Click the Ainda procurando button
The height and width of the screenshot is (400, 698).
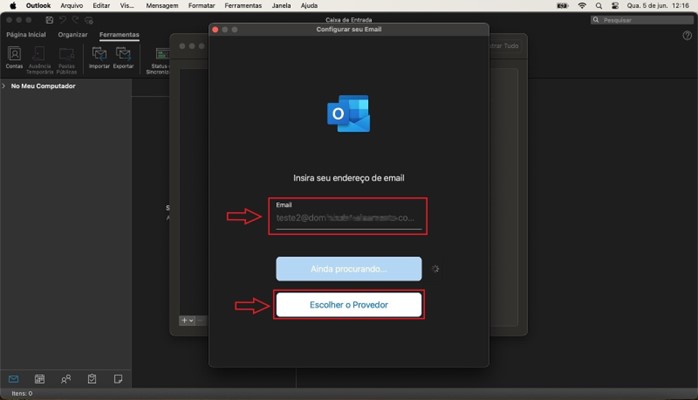point(349,269)
